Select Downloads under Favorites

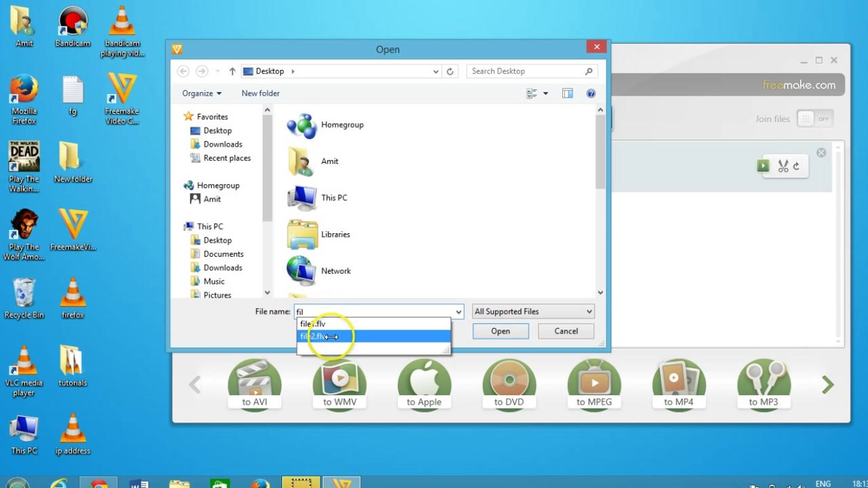pyautogui.click(x=222, y=144)
